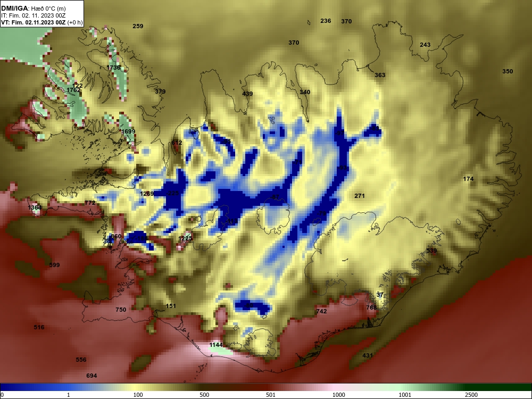This screenshot has width=532, height=399.
Task: Click the map value 236
Action: pos(326,21)
